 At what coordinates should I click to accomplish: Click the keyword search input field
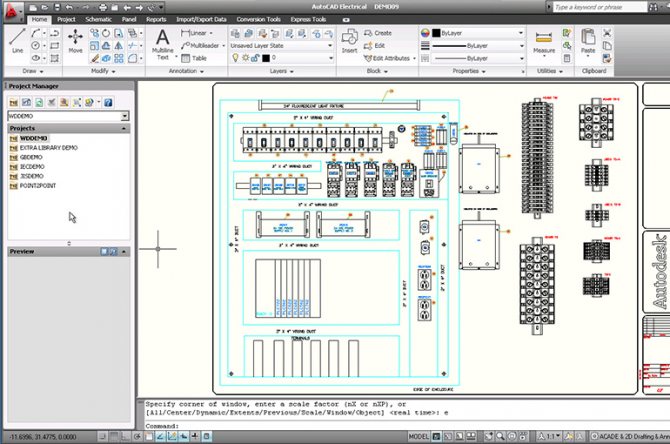click(599, 7)
